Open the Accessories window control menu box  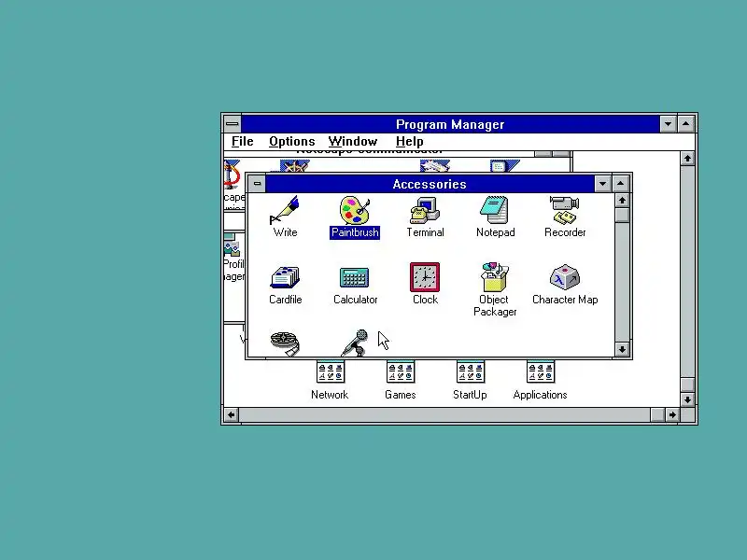(257, 183)
